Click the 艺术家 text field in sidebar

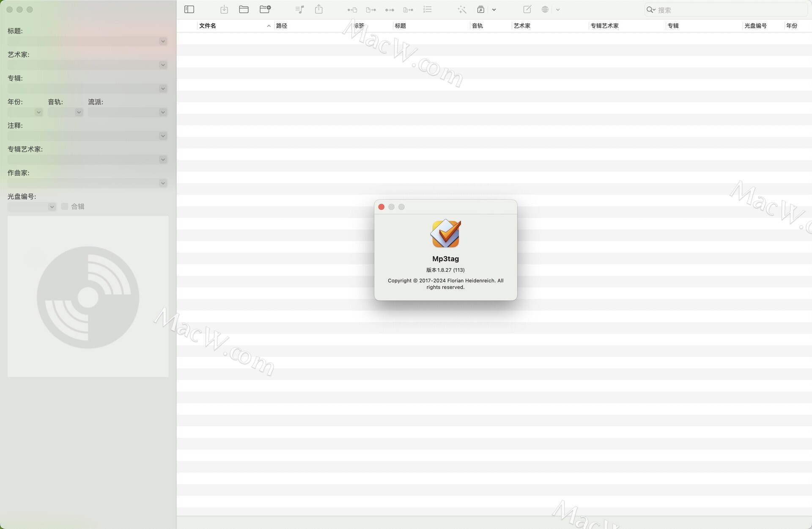[x=83, y=65]
